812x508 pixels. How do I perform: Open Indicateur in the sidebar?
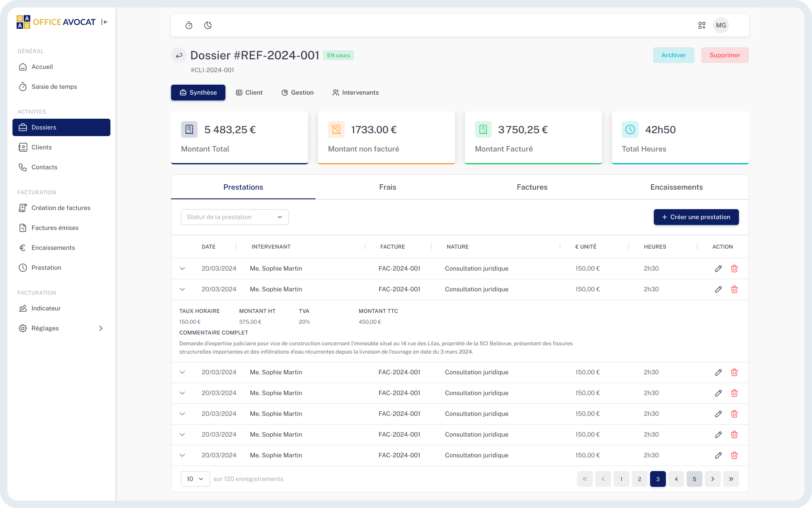[x=61, y=308]
